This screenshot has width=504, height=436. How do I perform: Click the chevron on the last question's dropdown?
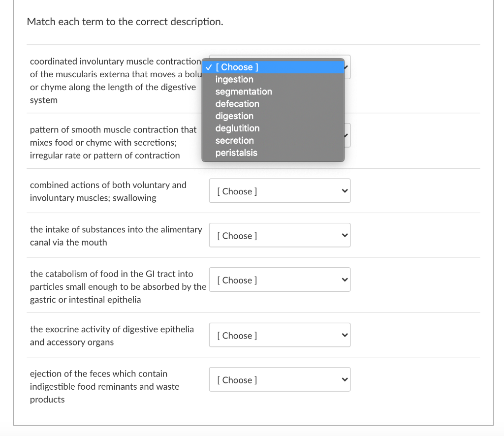point(344,379)
